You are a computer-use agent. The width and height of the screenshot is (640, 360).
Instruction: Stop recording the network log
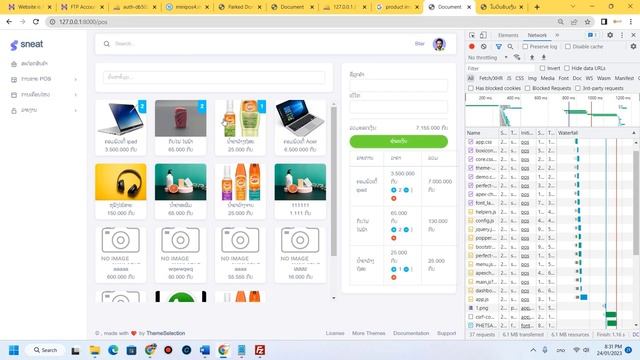(472, 47)
